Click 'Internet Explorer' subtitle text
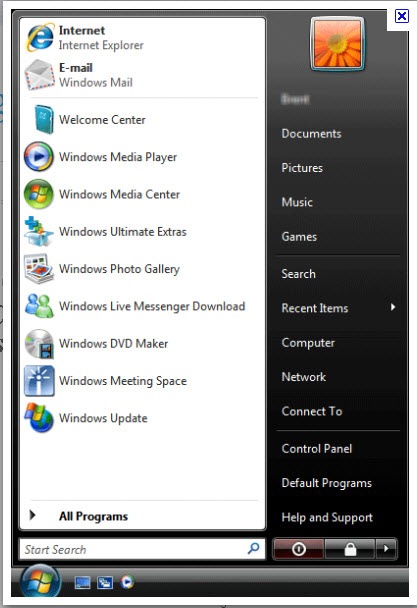This screenshot has height=608, width=417. tap(101, 45)
